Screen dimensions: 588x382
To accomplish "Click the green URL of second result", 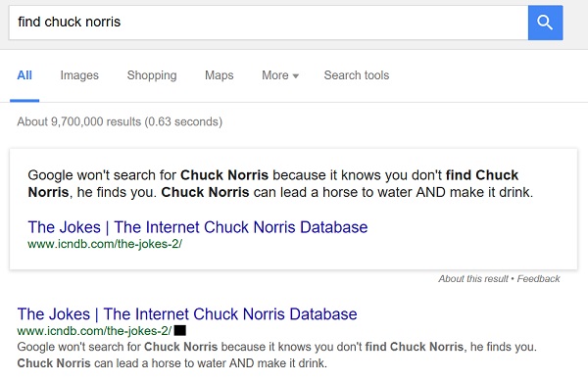I will 94,331.
